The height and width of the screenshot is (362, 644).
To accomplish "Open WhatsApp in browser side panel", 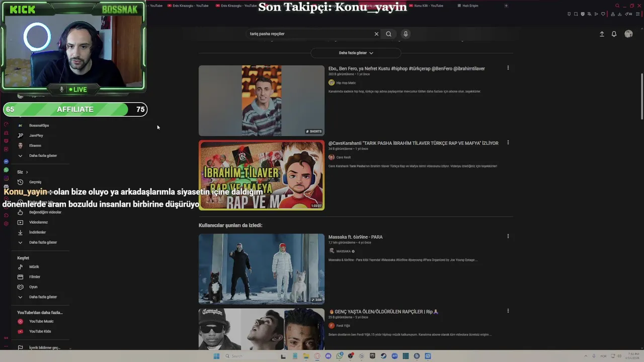I will tap(6, 170).
